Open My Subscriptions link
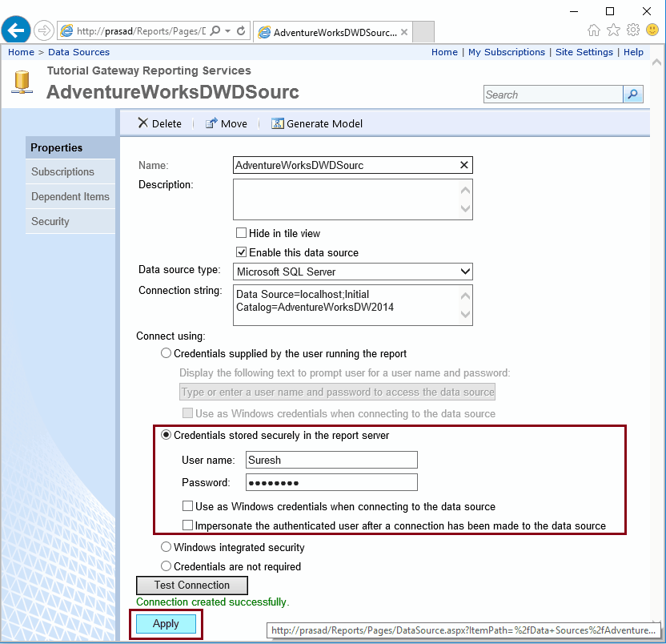The image size is (666, 644). 506,52
